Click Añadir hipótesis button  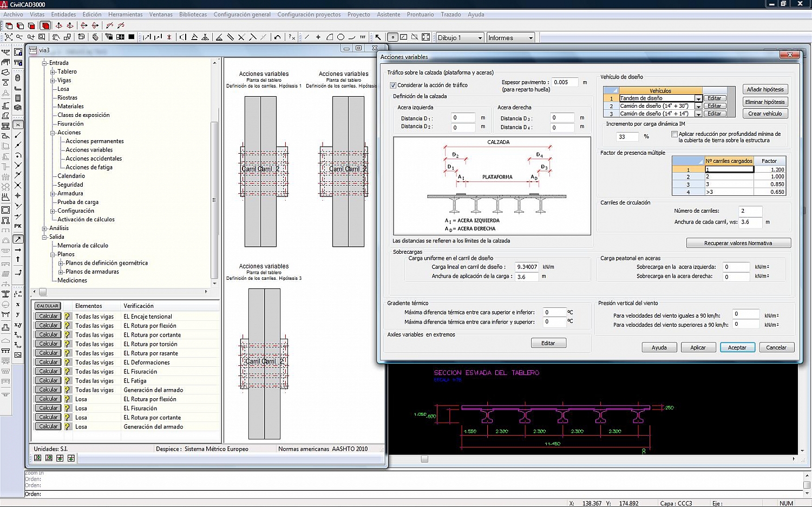765,89
